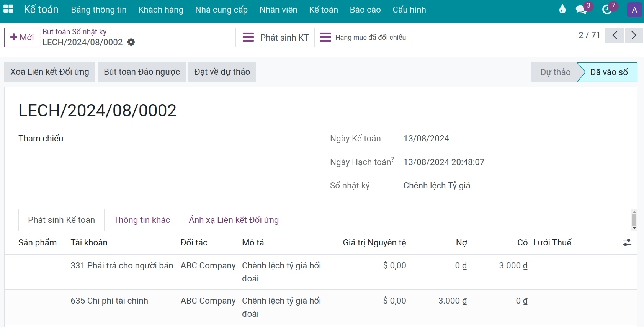
Task: Open Phát sinh KT smart button
Action: (275, 38)
